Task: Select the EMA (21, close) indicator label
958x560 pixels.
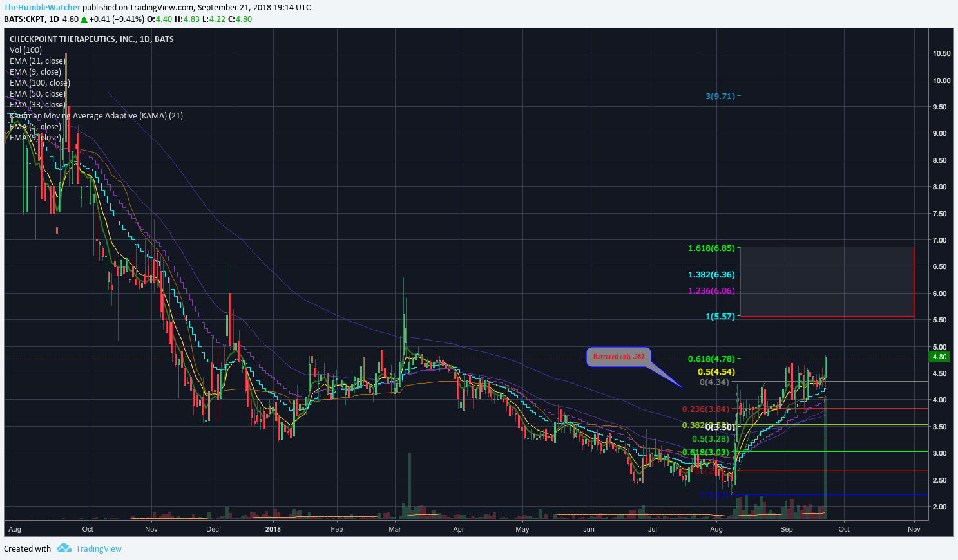Action: pos(37,61)
